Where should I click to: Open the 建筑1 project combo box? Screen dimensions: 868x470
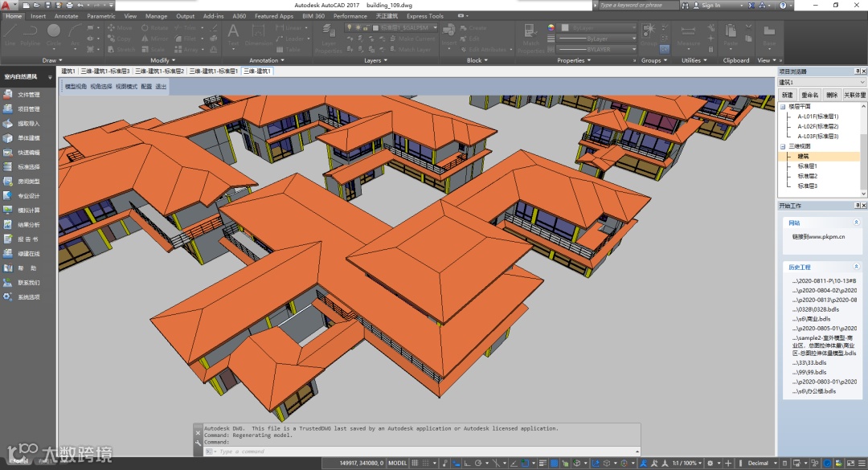tap(822, 82)
